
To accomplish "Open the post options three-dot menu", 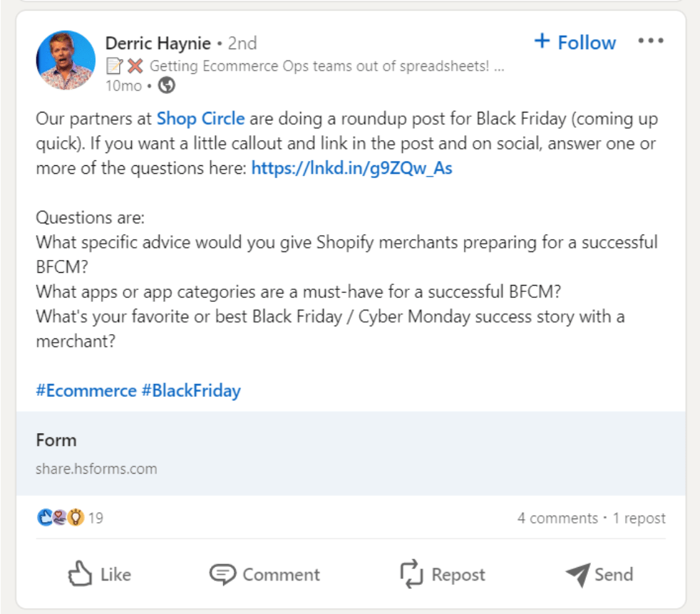I will tap(650, 41).
